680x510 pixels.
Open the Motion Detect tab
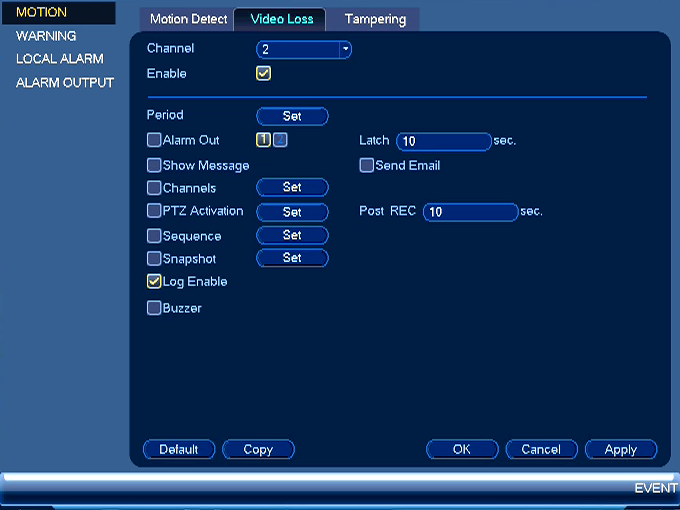click(x=188, y=20)
